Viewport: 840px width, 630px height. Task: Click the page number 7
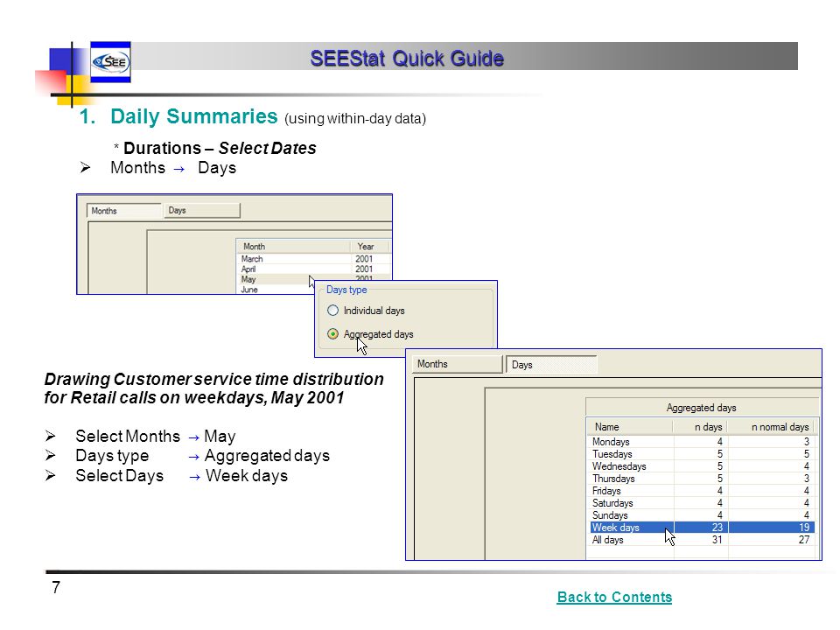56,588
